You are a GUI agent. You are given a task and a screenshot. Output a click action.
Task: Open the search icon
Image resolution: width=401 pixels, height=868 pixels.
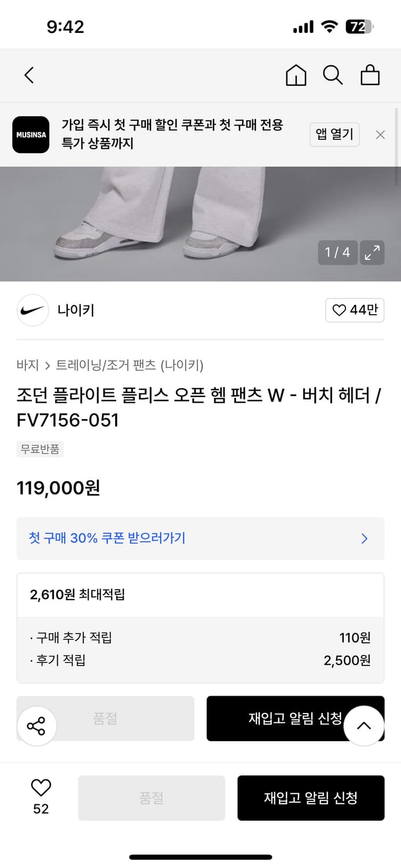(333, 75)
